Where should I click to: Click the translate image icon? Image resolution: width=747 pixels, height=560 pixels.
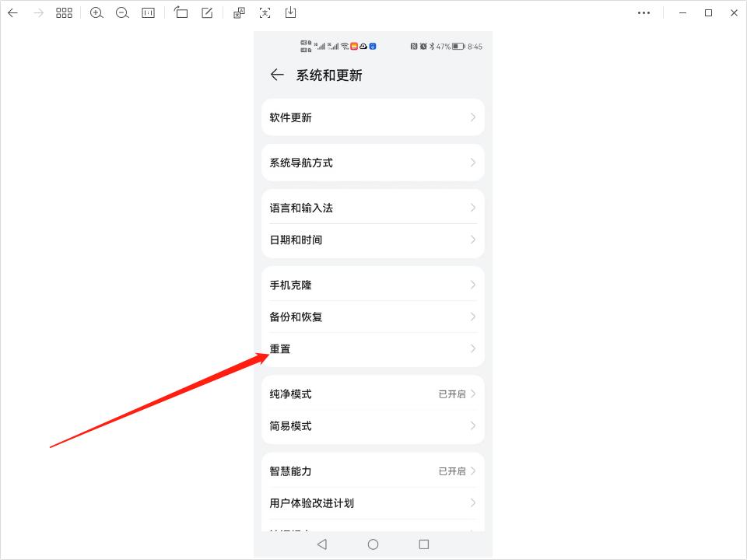[240, 12]
